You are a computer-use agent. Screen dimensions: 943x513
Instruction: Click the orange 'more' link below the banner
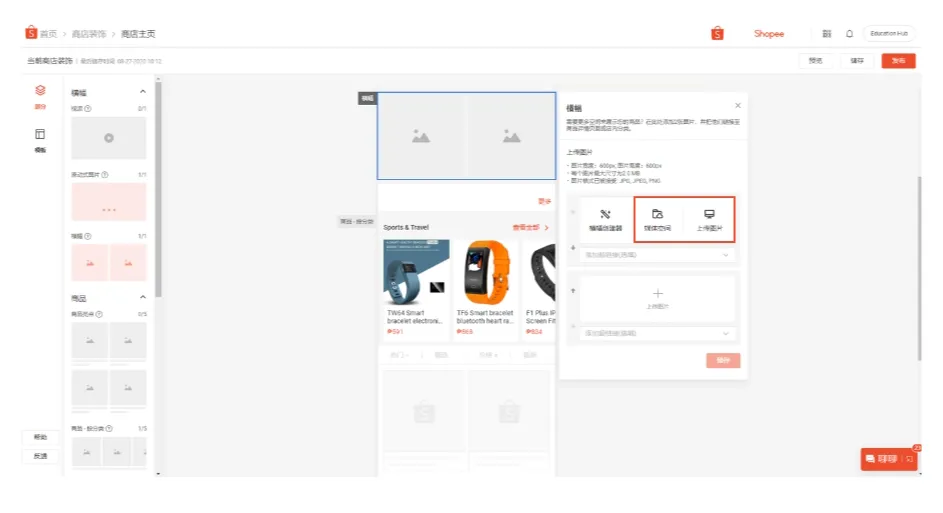(544, 201)
